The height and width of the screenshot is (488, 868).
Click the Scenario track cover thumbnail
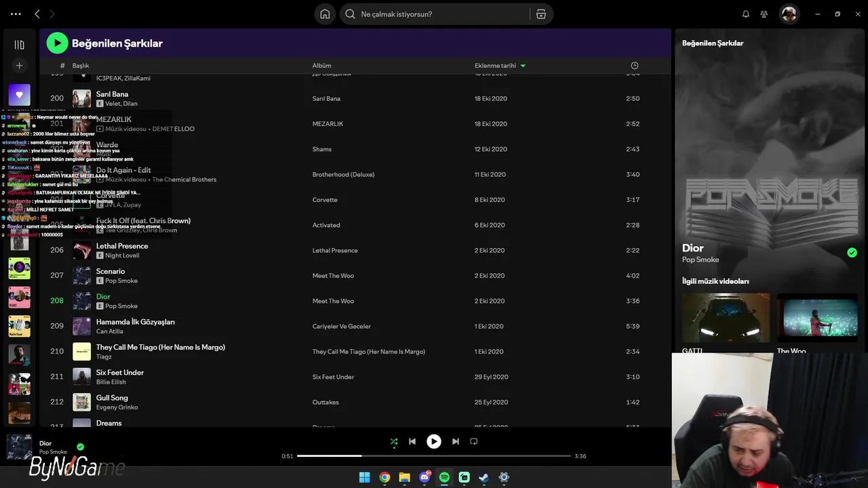pos(81,275)
